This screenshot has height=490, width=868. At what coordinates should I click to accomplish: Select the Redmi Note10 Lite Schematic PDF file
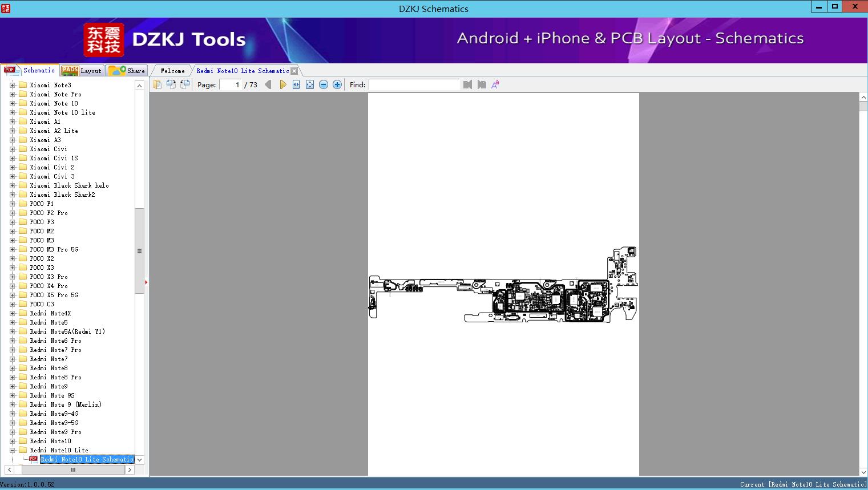(87, 459)
